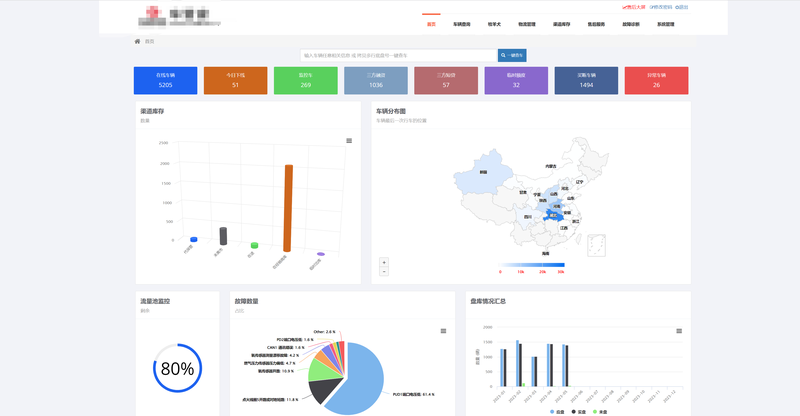Toggle the green 未盘 legend series
Image resolution: width=800 pixels, height=416 pixels.
[x=600, y=411]
